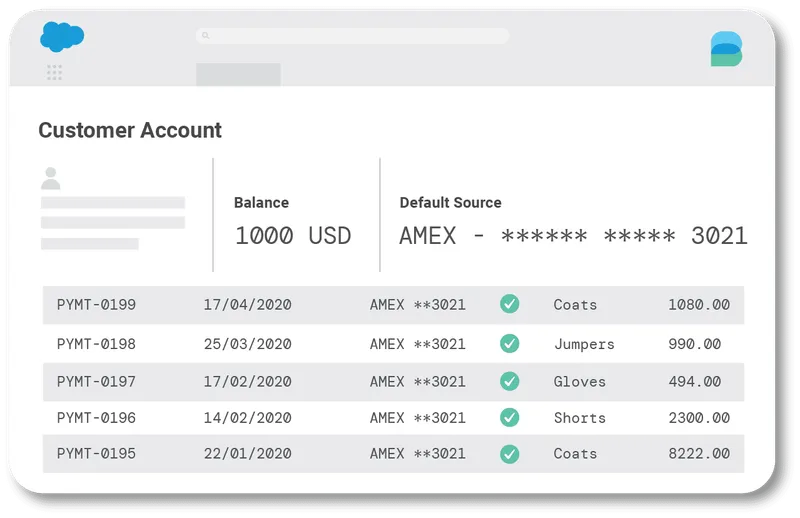Click AMEX **3021 in the PYMT-0199 row
The image size is (800, 518).
(418, 305)
